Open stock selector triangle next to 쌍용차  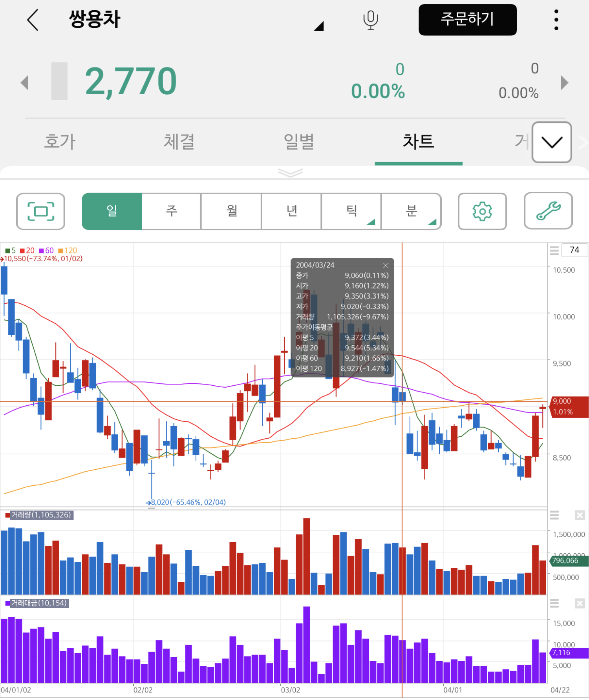click(319, 26)
